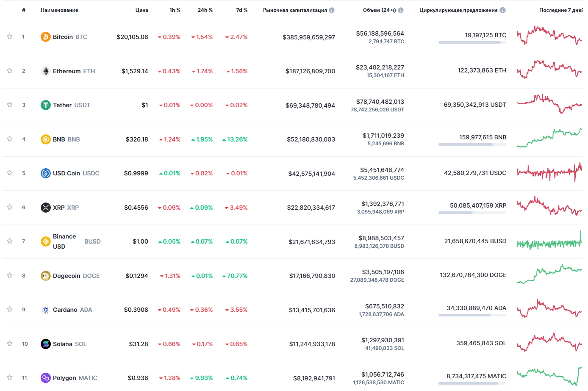Click the Tether logo icon

point(45,105)
